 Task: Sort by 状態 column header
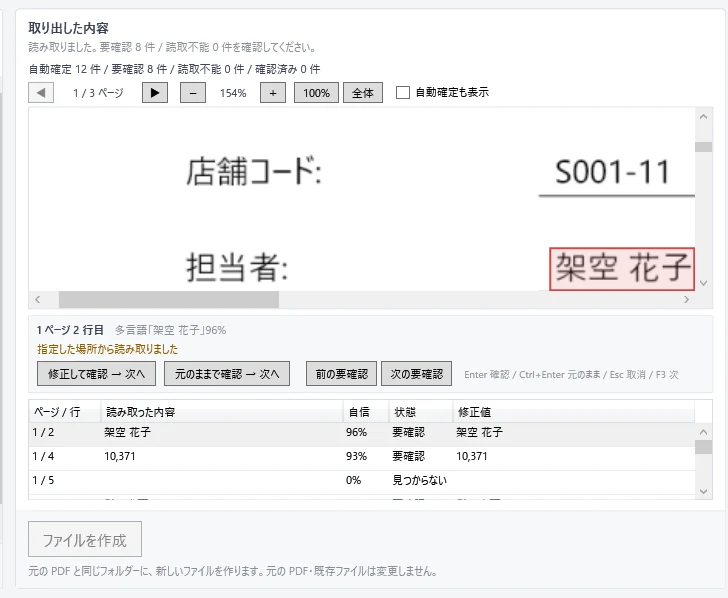[421, 412]
